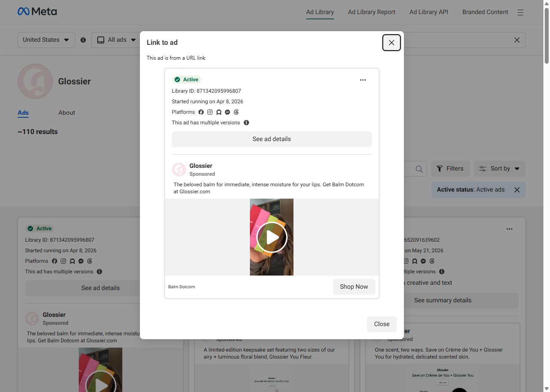
Task: Expand Sort by dropdown
Action: (x=499, y=169)
